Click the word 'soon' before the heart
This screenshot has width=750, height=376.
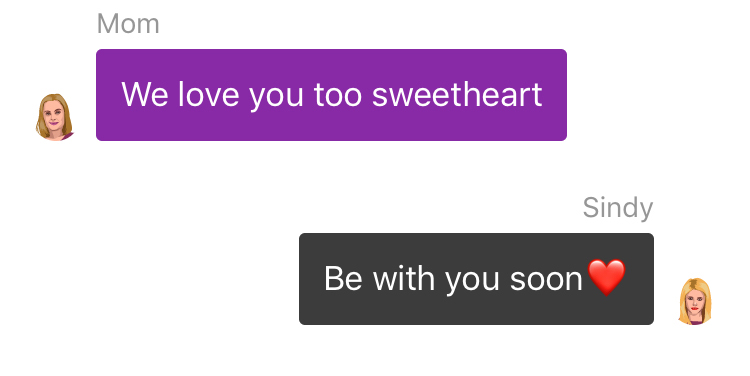tap(546, 280)
